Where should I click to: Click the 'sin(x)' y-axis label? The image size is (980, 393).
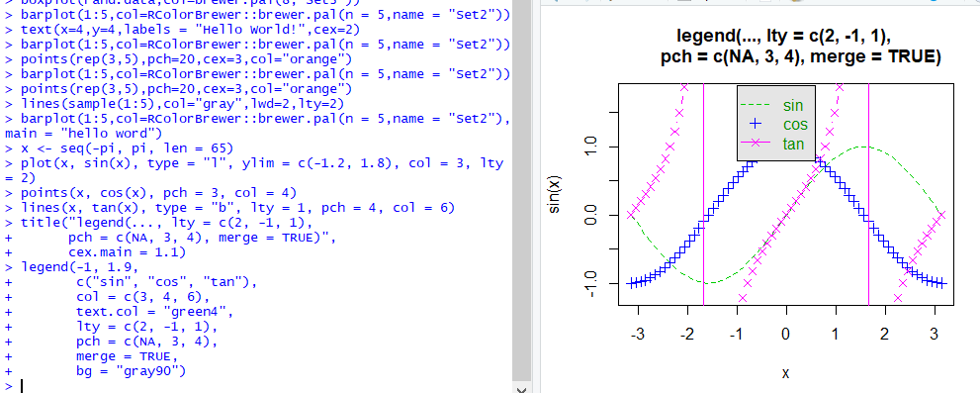click(555, 193)
